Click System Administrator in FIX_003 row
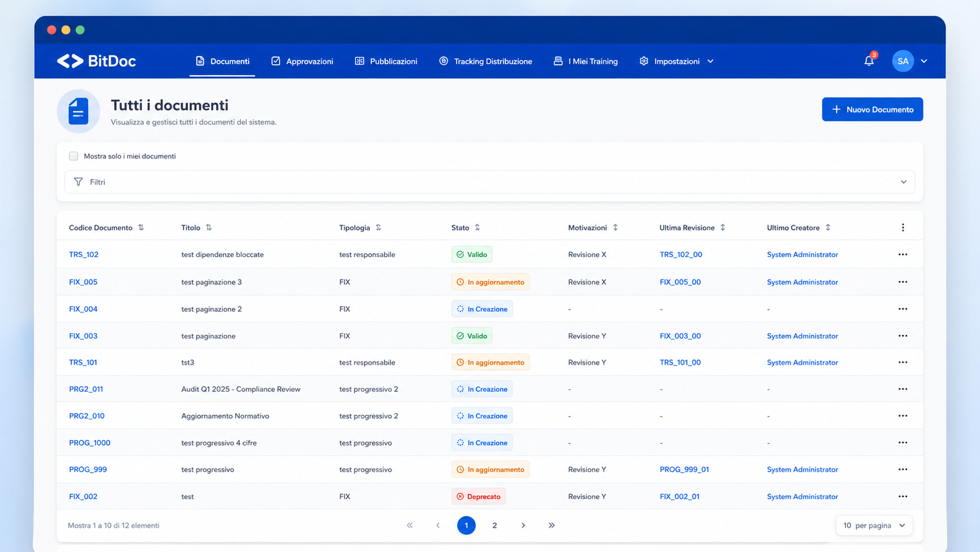The width and height of the screenshot is (980, 552). pyautogui.click(x=802, y=336)
